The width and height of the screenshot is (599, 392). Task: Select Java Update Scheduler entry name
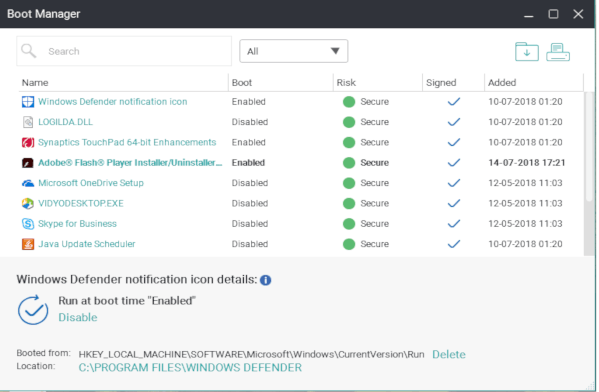[x=87, y=244]
